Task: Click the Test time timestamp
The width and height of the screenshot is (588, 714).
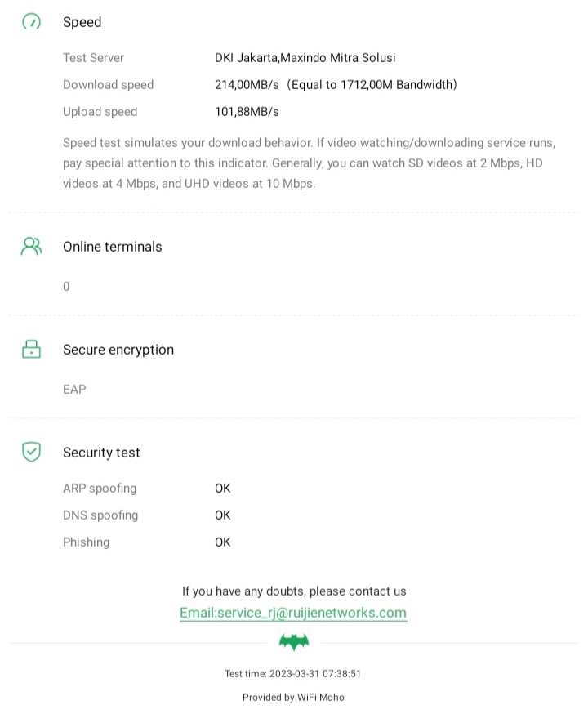Action: click(x=293, y=674)
